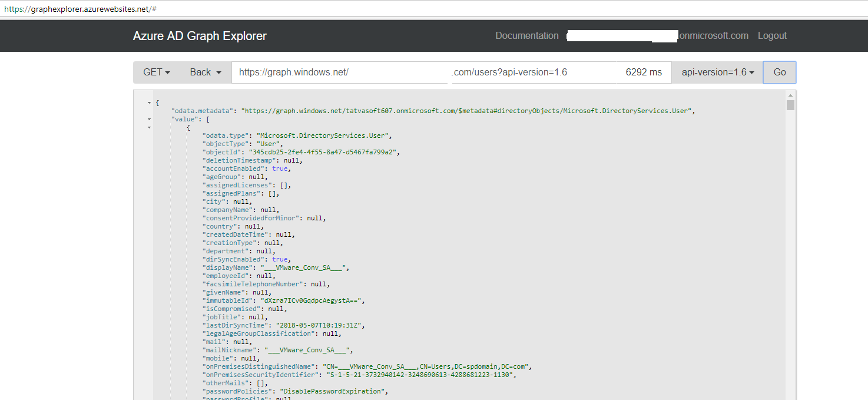The width and height of the screenshot is (868, 400).
Task: Click the "odata.type" line
Action: pos(297,135)
